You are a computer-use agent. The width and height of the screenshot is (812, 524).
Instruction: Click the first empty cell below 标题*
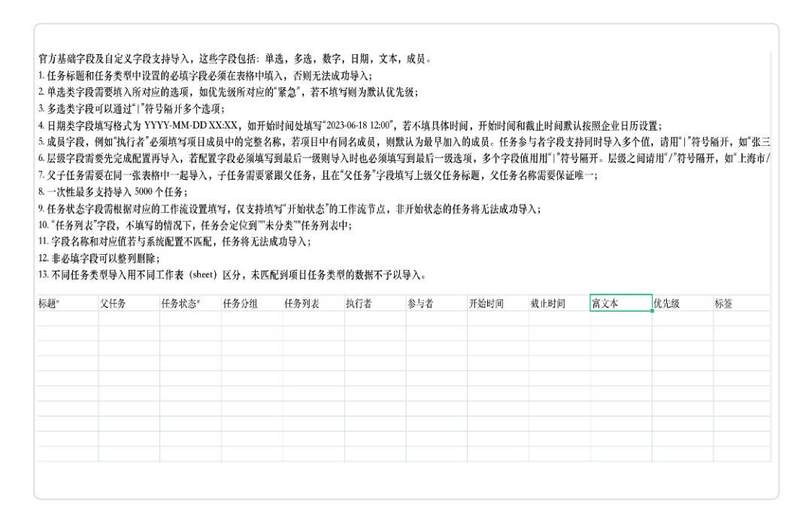(67, 319)
